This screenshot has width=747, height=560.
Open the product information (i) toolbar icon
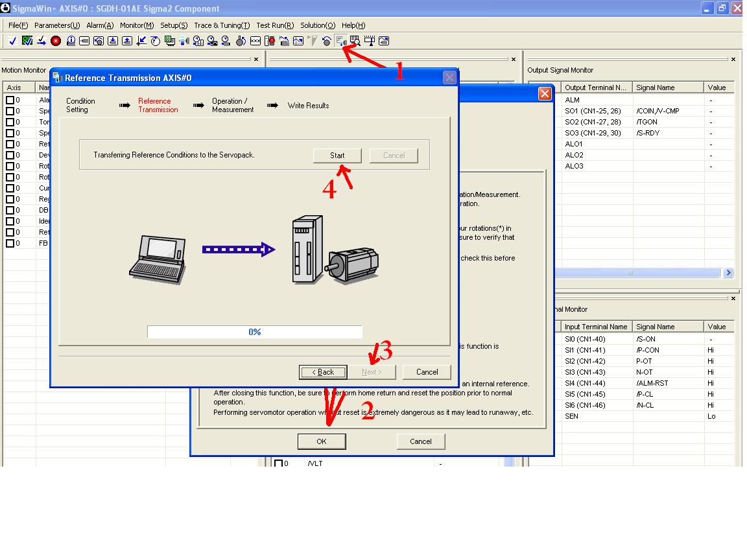(71, 41)
